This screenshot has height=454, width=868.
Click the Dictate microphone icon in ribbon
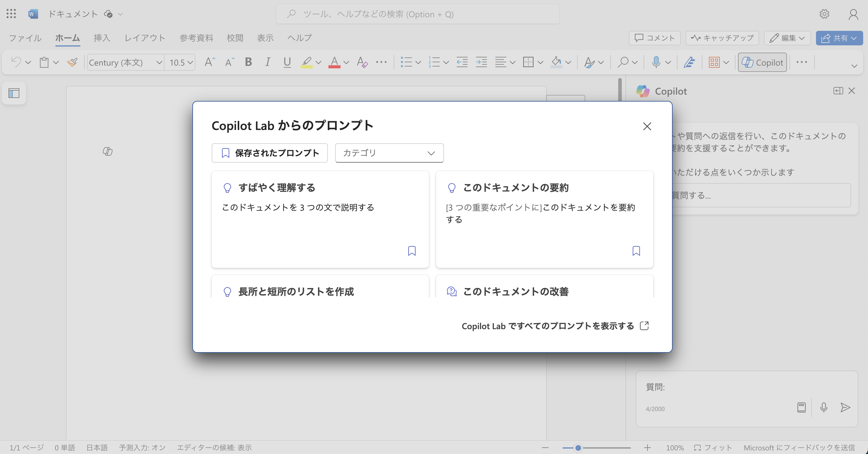[656, 62]
